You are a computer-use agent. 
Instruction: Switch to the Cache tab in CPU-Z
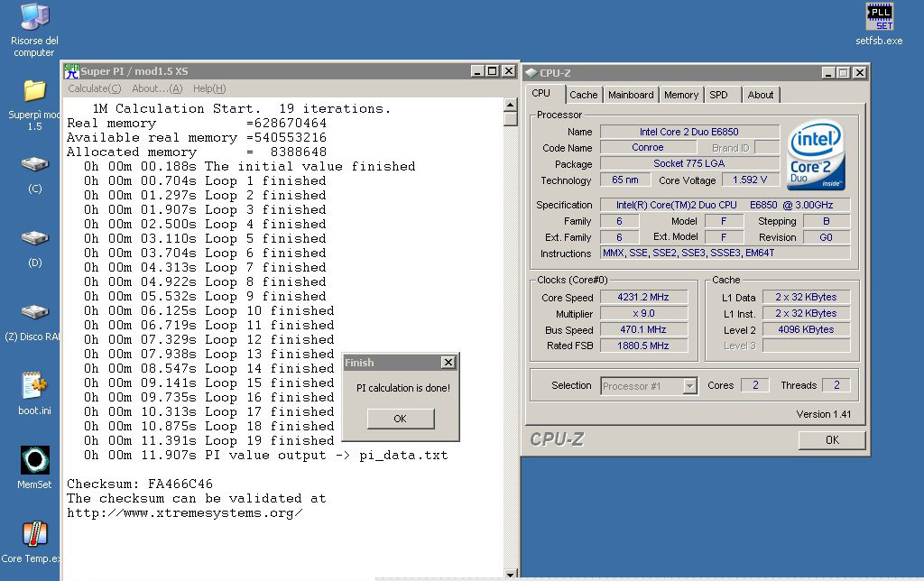(x=584, y=95)
